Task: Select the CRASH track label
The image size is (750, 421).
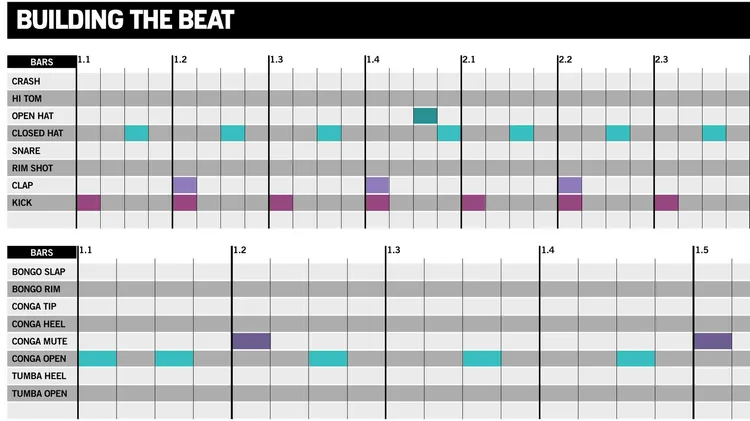Action: coord(26,81)
